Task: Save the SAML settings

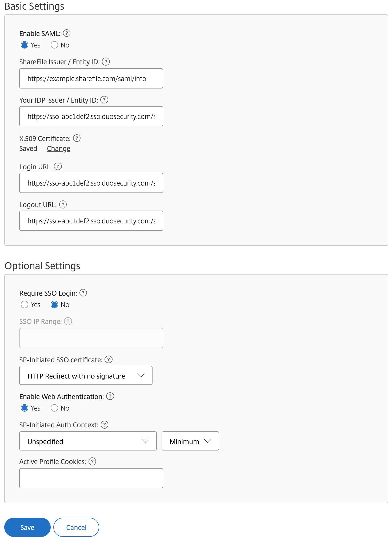Action: coord(27,527)
